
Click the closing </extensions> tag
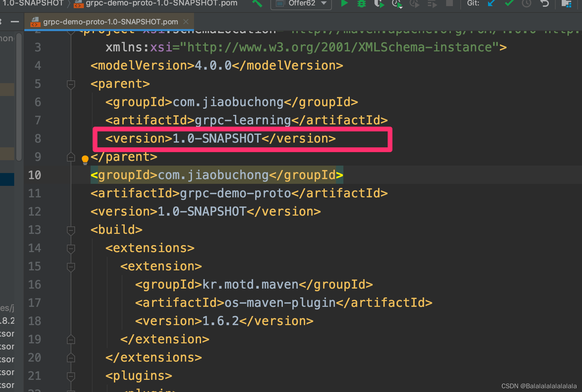pyautogui.click(x=153, y=358)
